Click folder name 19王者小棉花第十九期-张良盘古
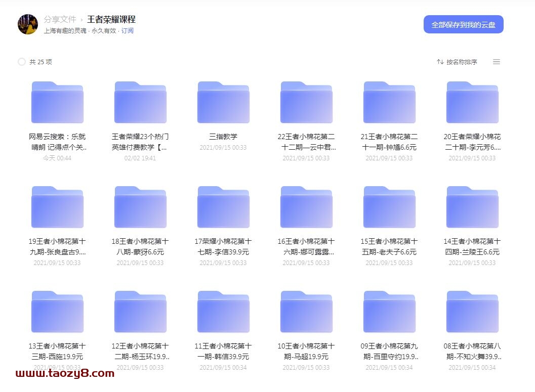This screenshot has width=535, height=392. tap(57, 246)
